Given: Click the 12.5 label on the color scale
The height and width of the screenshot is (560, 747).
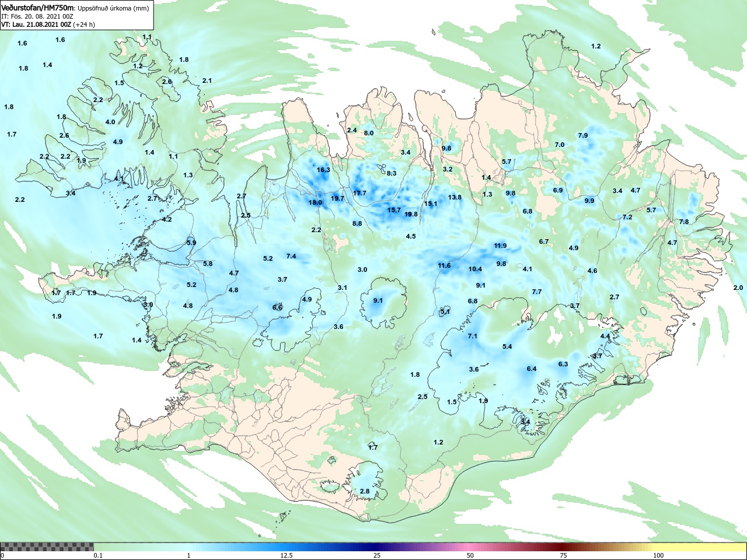Looking at the screenshot, I should point(286,555).
